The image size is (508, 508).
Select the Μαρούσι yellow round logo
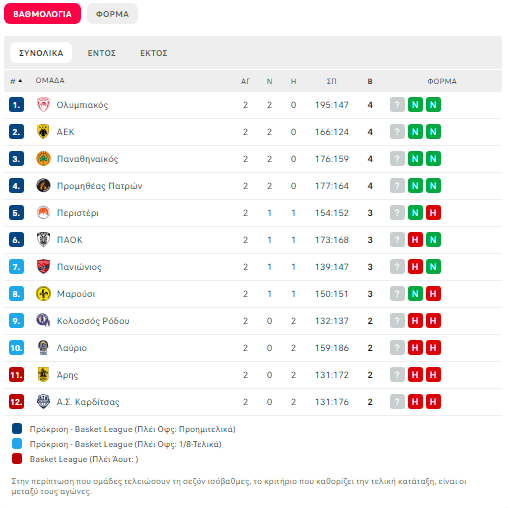(43, 294)
